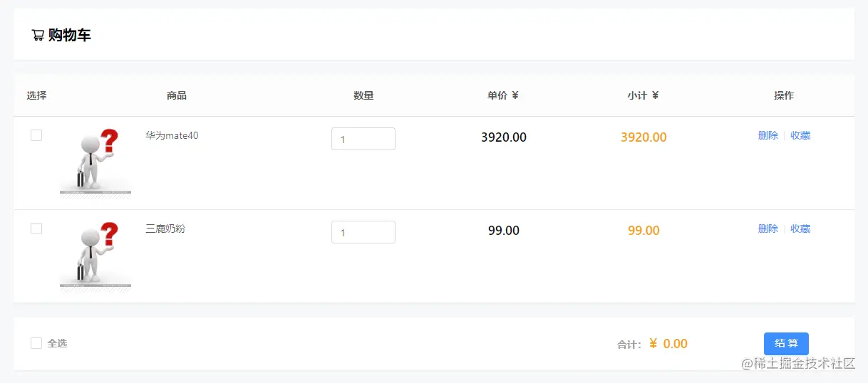
Task: Select the 三鹿奶粉 item checkbox
Action: (x=36, y=229)
